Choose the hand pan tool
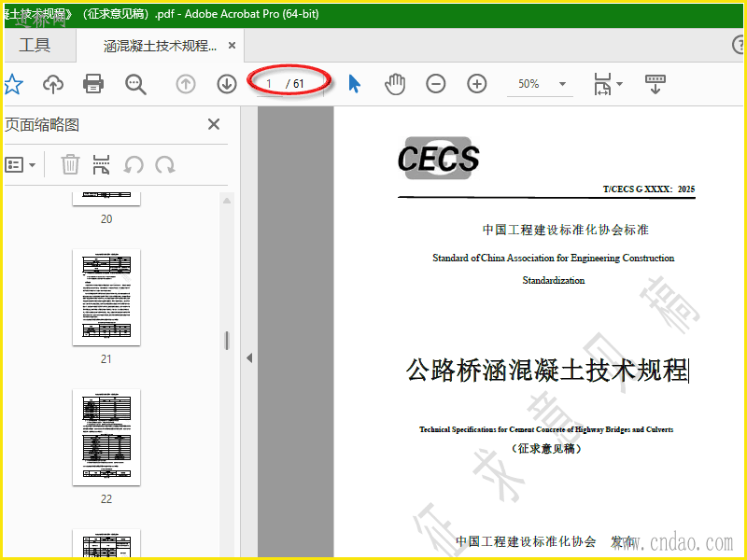 (395, 84)
